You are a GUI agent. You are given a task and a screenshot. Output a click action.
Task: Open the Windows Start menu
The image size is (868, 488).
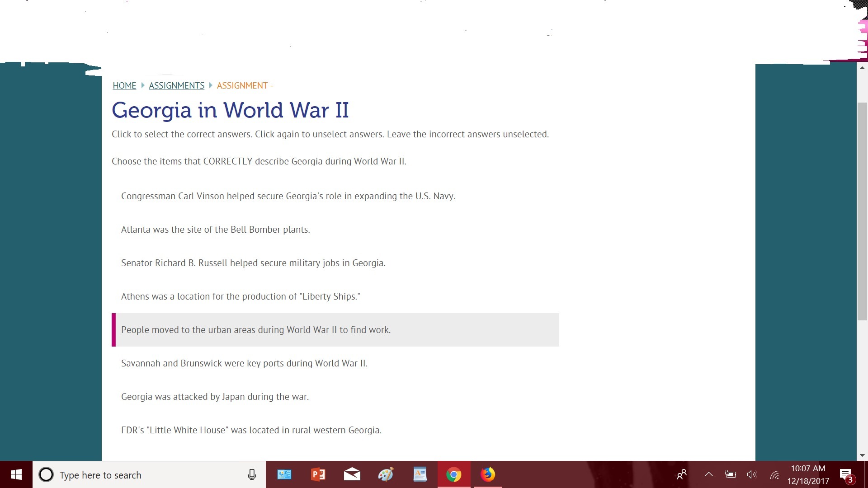tap(16, 474)
